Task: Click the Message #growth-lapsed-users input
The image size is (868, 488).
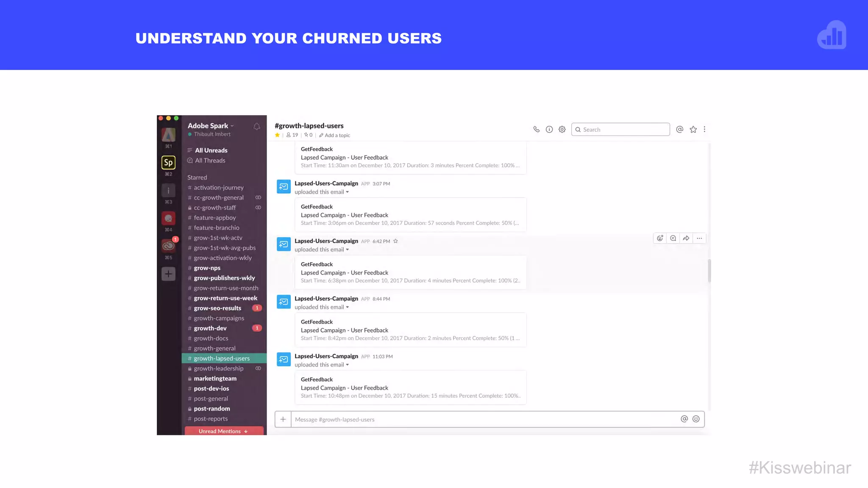Action: click(x=485, y=419)
